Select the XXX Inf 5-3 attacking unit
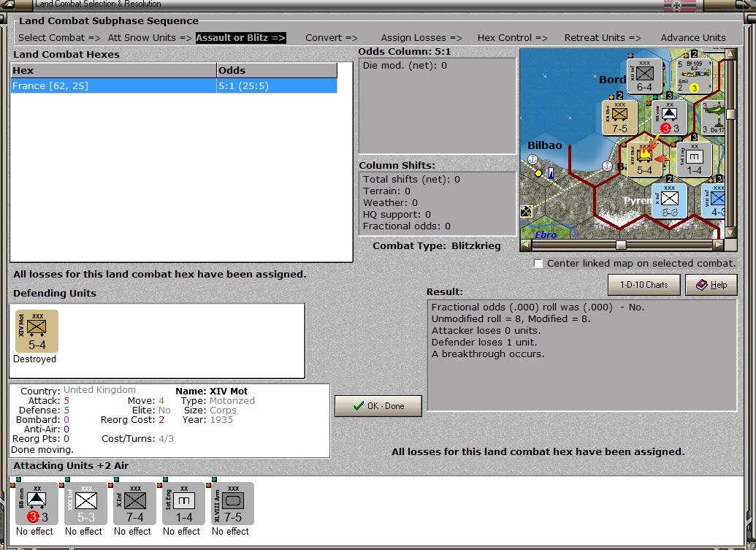Viewport: 756px width, 550px height. 85,504
